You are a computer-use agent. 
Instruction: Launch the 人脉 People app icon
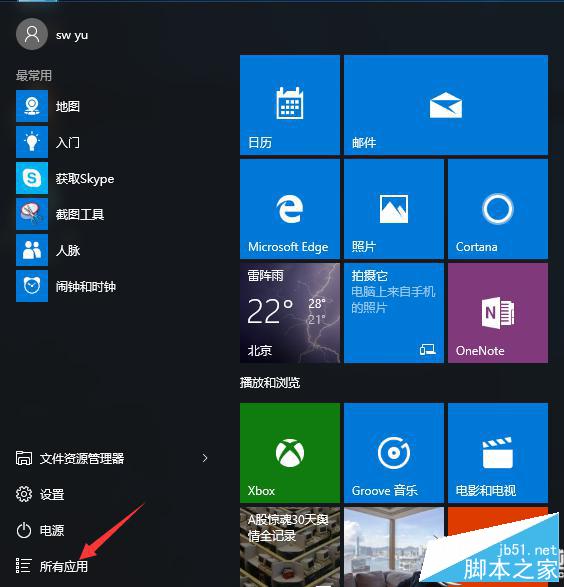pyautogui.click(x=32, y=250)
